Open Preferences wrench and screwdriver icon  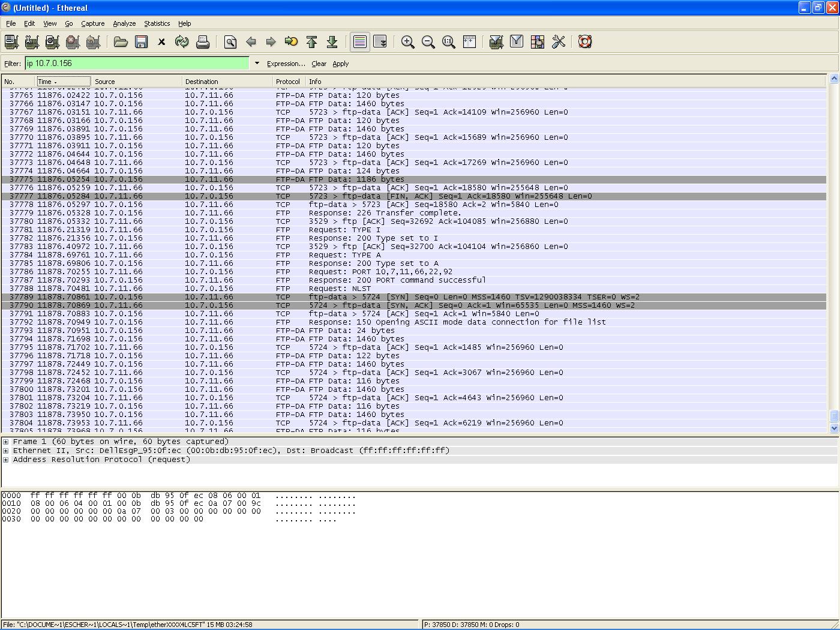[x=559, y=42]
